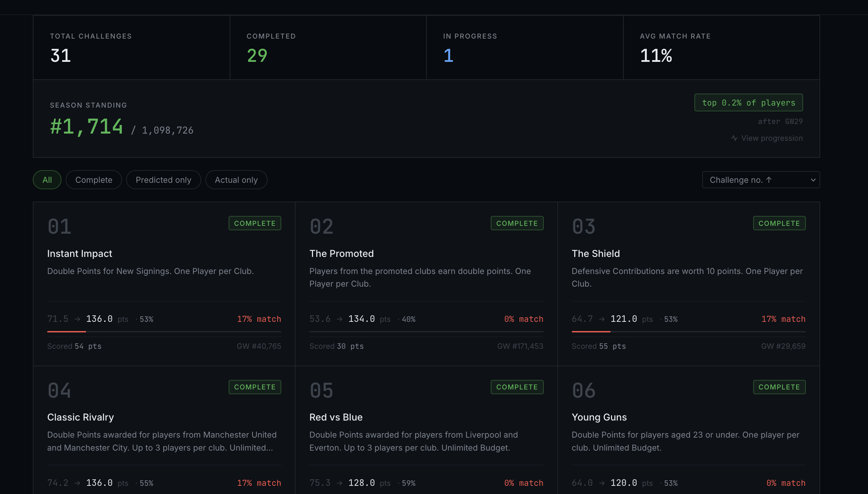This screenshot has width=868, height=494.
Task: Click the COMPLETE badge on challenge 04
Action: (x=255, y=387)
